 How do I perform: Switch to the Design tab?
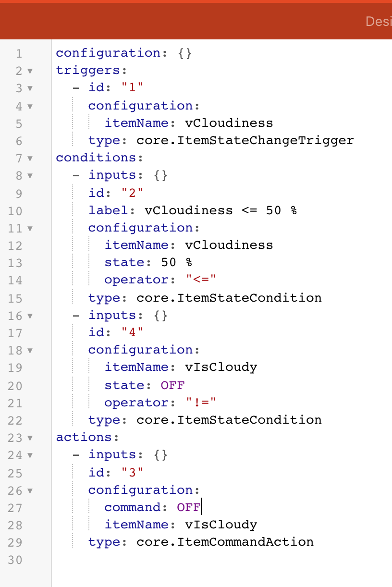pyautogui.click(x=379, y=21)
